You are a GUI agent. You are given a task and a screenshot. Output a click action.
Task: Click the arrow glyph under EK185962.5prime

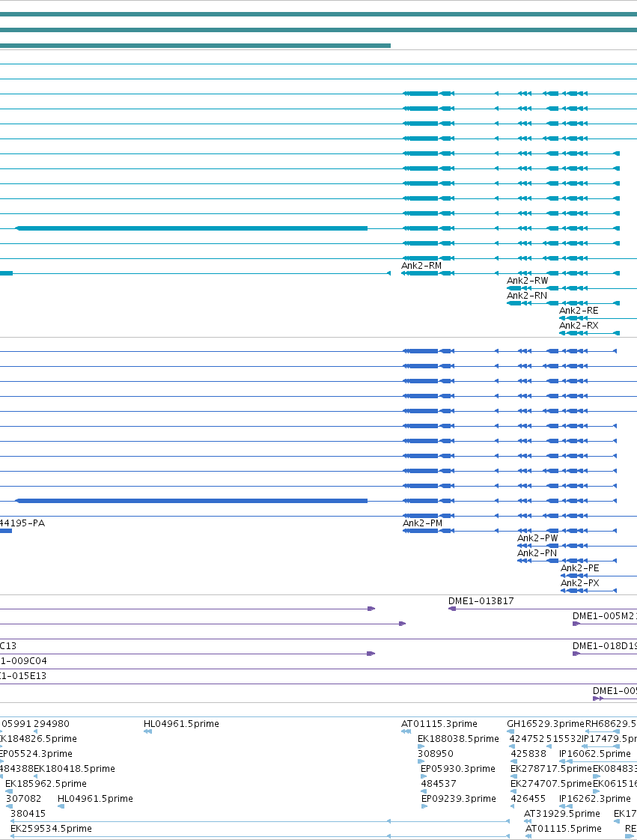click(x=8, y=792)
